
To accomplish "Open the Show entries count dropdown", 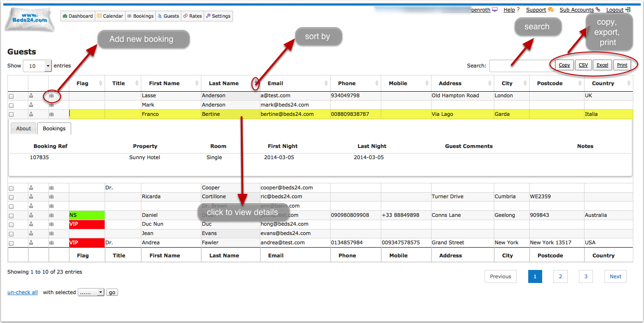I will point(37,66).
